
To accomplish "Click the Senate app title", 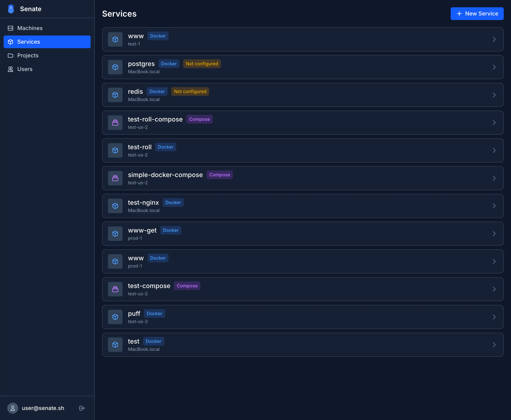I will (x=31, y=9).
